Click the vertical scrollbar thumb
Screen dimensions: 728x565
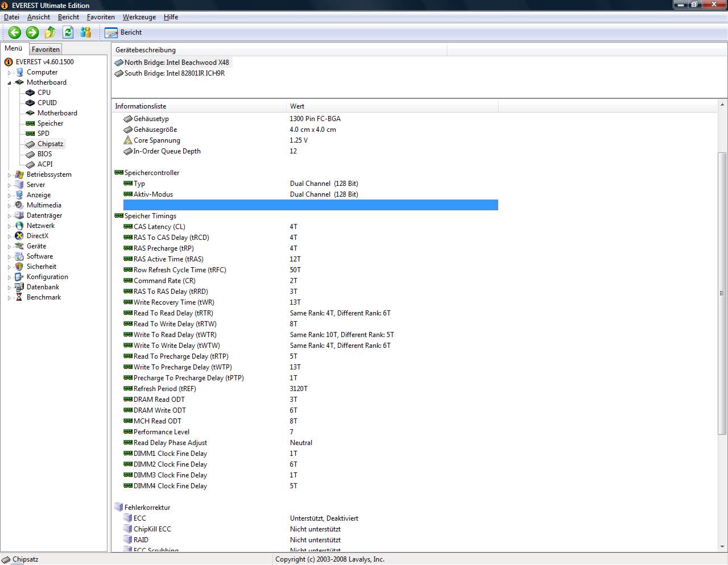(x=722, y=293)
